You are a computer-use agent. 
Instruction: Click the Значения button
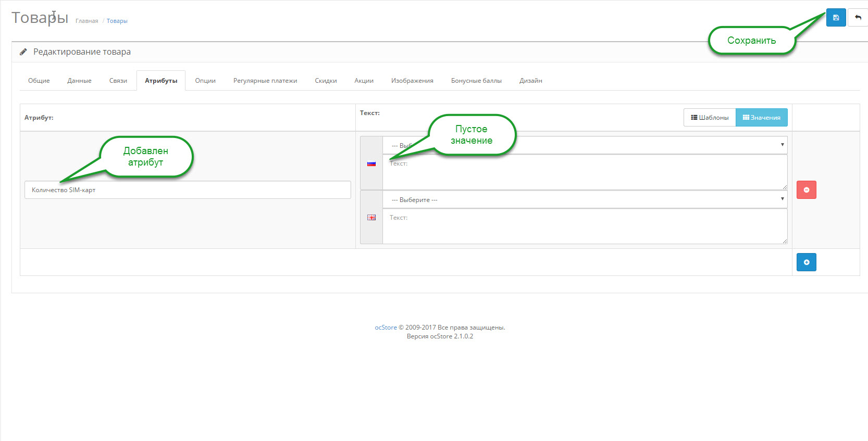(x=761, y=118)
